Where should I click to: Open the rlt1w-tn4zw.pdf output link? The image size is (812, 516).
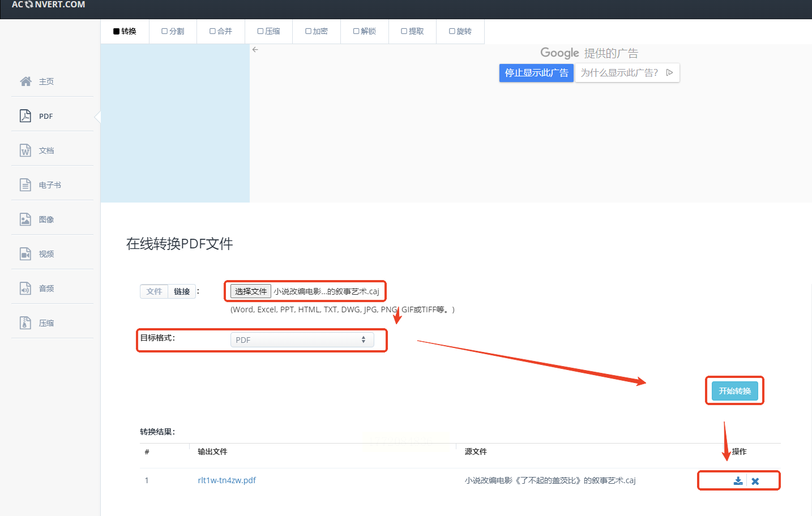(226, 480)
